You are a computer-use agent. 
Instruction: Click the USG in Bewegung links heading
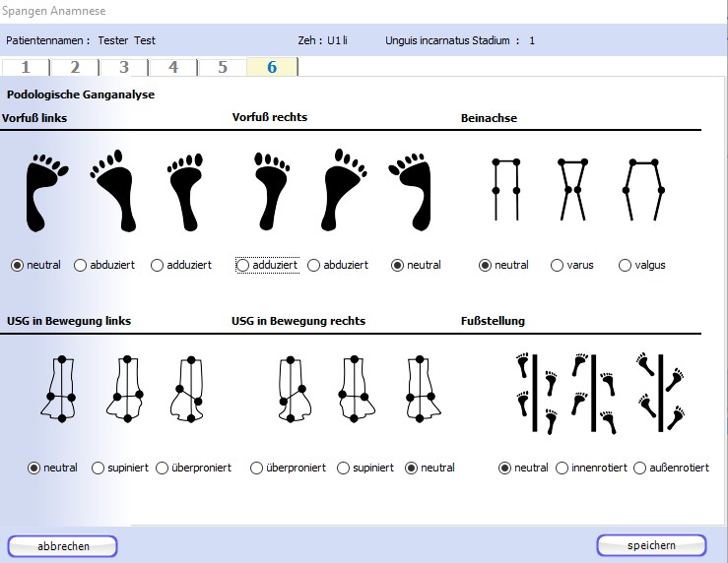69,321
